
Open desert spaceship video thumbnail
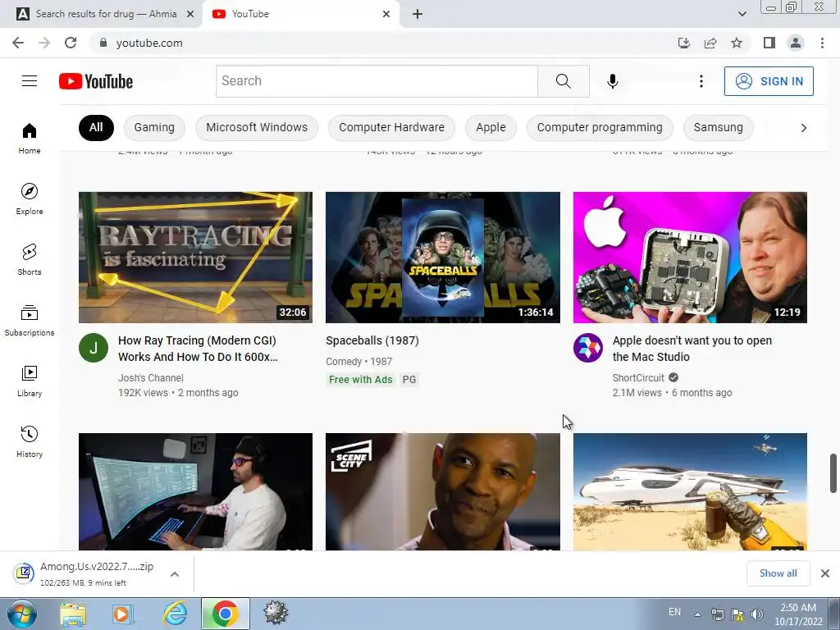pyautogui.click(x=690, y=492)
